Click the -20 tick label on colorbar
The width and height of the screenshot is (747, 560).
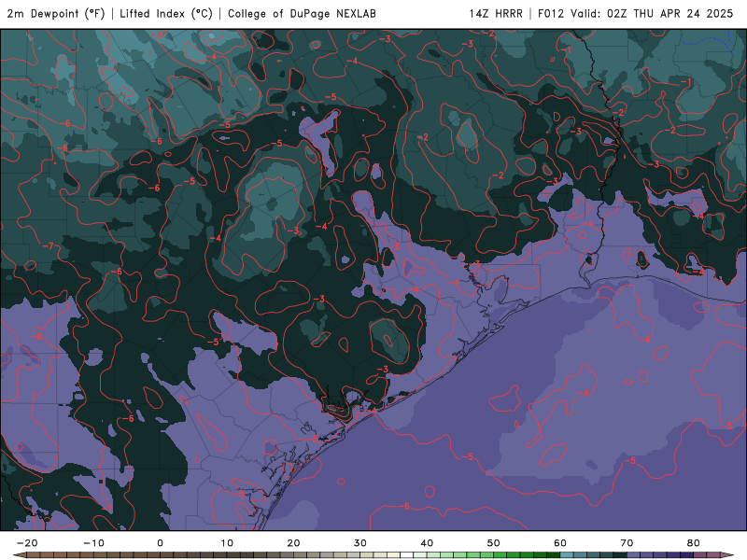coord(27,543)
